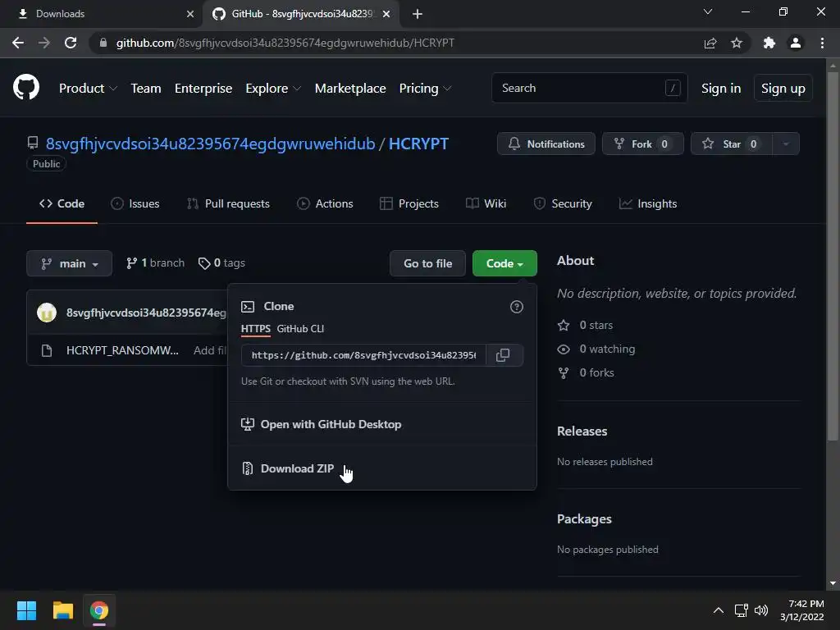Open a new browser tab
Image resolution: width=840 pixels, height=630 pixels.
[418, 14]
